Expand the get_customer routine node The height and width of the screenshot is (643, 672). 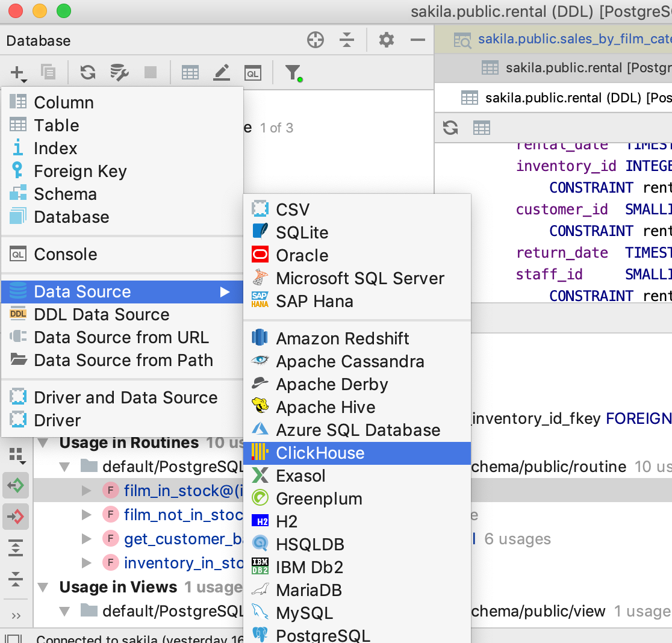[x=86, y=538]
